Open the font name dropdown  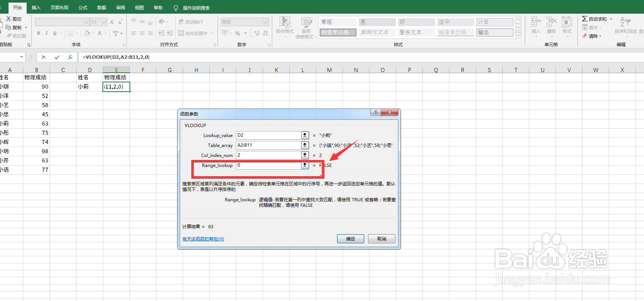tap(86, 22)
